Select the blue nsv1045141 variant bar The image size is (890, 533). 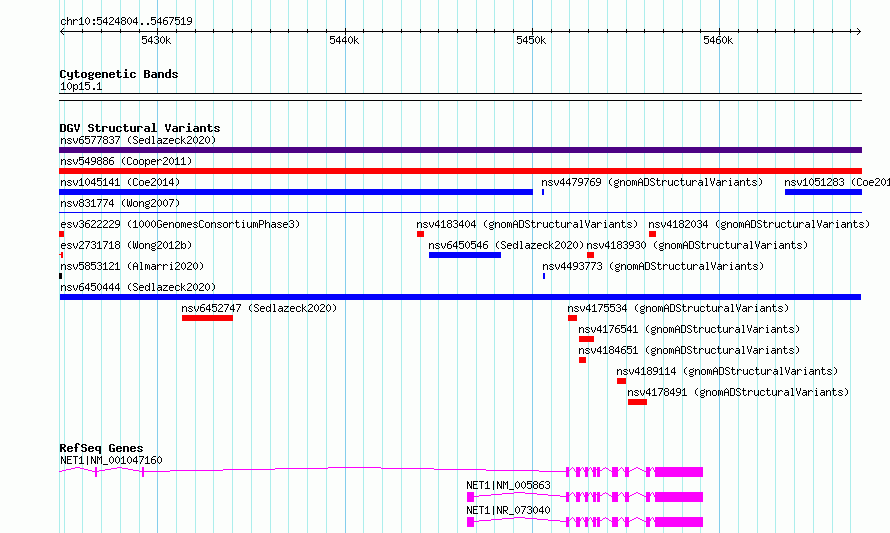(296, 192)
